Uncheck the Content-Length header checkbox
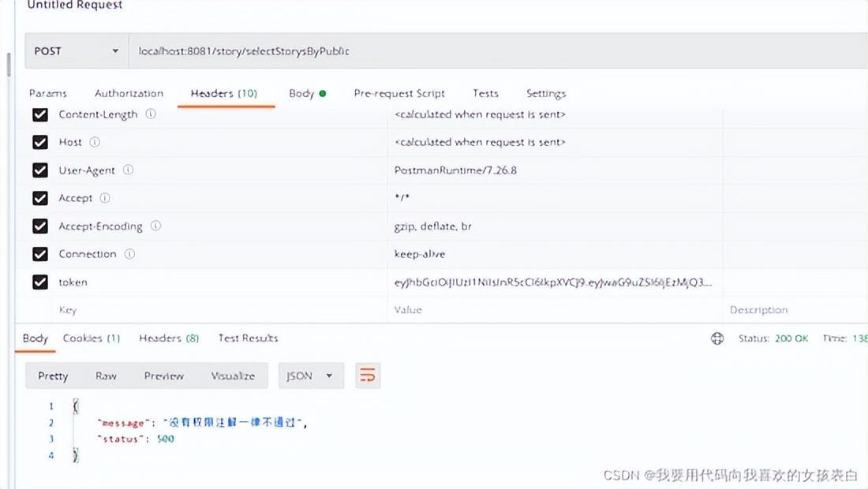The height and width of the screenshot is (489, 868). [40, 114]
